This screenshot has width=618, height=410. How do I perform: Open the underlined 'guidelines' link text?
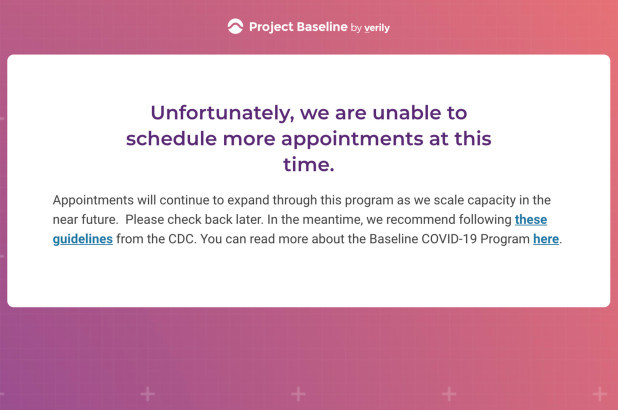coord(83,239)
